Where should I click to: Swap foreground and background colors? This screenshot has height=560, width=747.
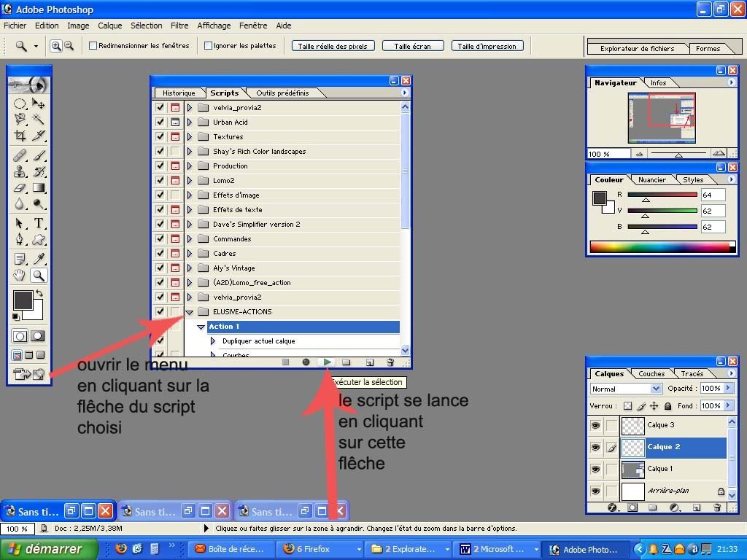(x=39, y=293)
